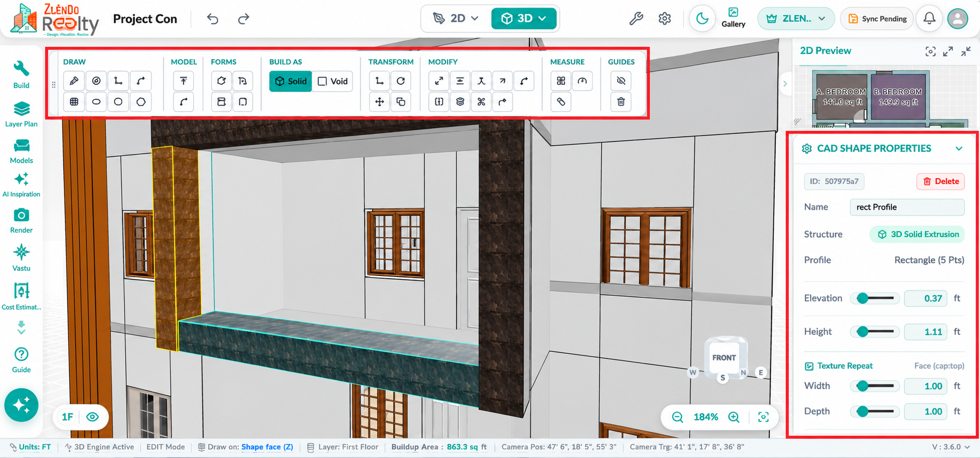Toggle guides visibility under GUIDES
Image resolution: width=980 pixels, height=458 pixels.
621,81
